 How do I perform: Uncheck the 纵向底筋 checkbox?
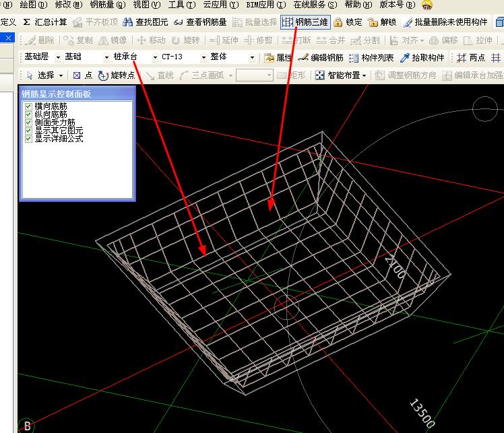[28, 114]
